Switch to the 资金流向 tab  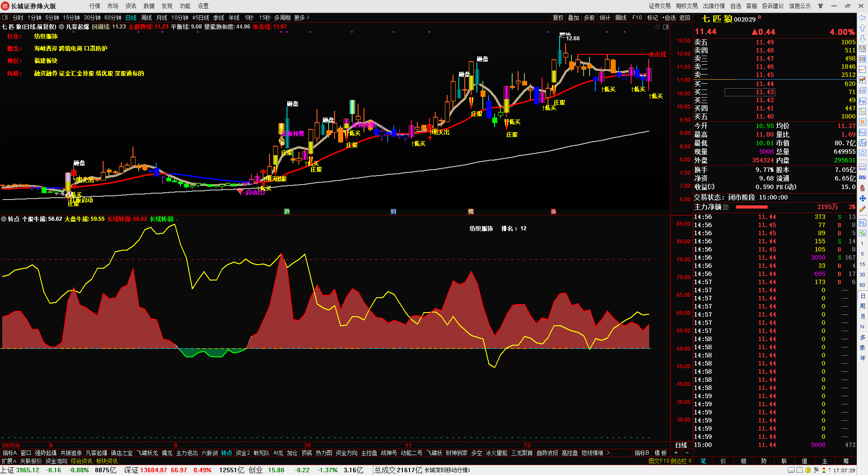(56, 461)
